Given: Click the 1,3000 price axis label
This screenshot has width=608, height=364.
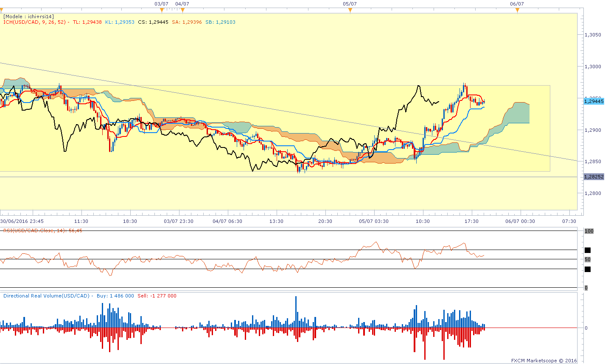Looking at the screenshot, I should coord(593,67).
